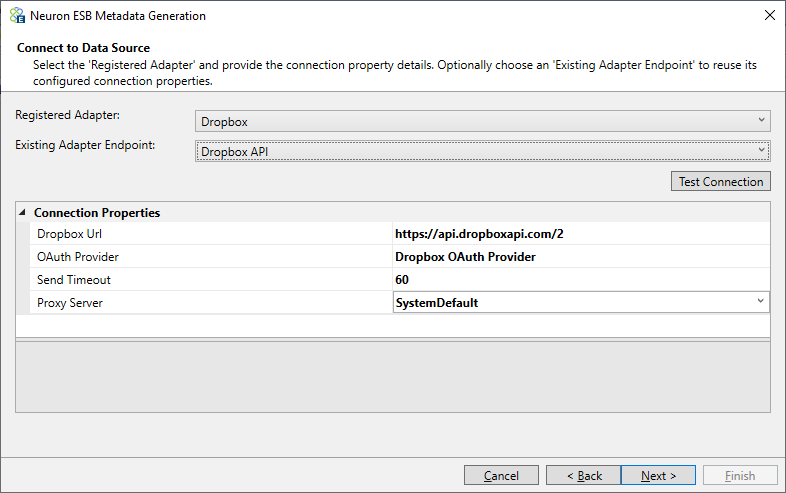Go to previous step with Back button
Image resolution: width=786 pixels, height=493 pixels.
[x=583, y=475]
